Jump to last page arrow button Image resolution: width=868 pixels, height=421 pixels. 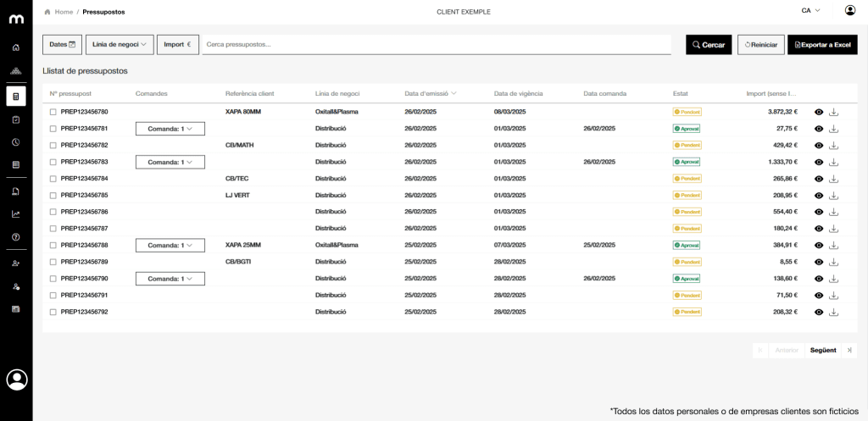click(849, 350)
